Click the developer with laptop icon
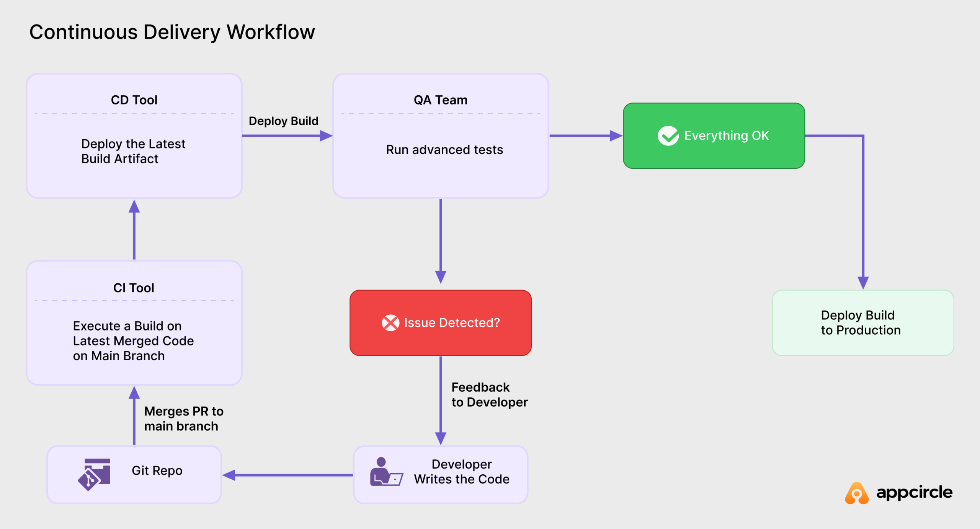980x529 pixels. click(x=386, y=471)
